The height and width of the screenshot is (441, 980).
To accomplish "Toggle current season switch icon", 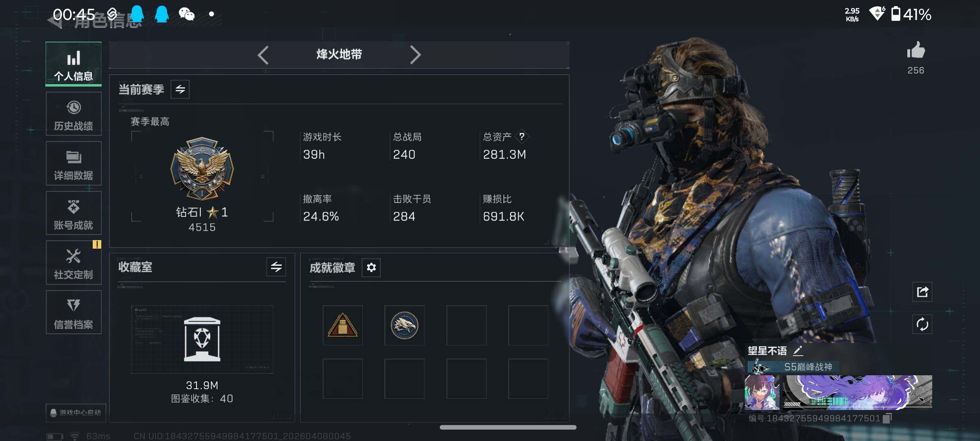I will tap(180, 89).
